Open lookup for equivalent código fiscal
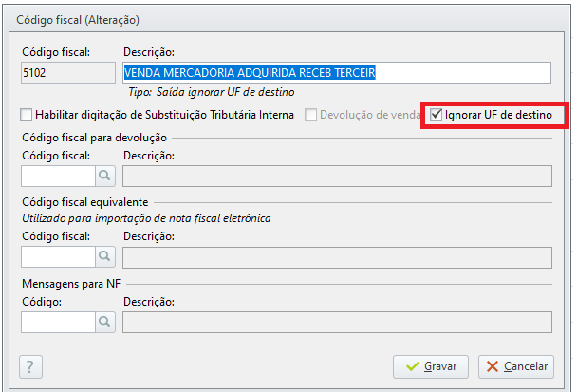 pos(104,257)
